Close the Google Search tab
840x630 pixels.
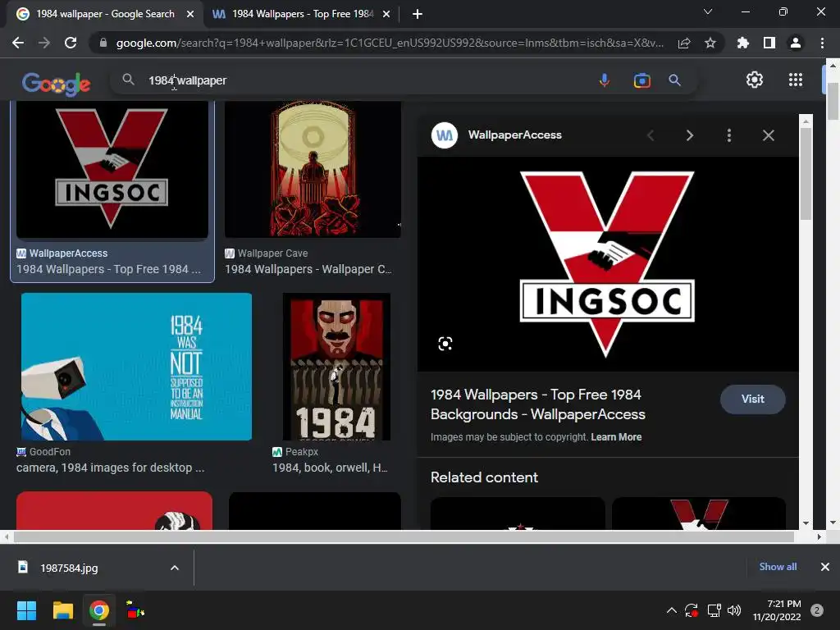(x=190, y=15)
